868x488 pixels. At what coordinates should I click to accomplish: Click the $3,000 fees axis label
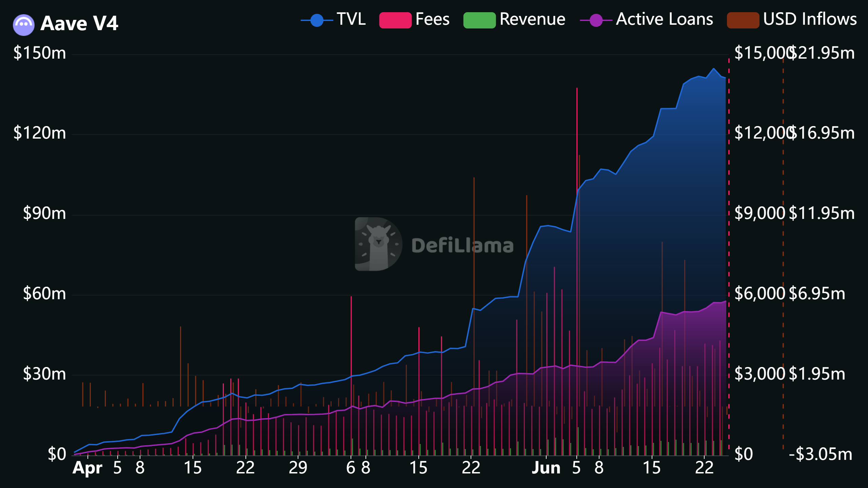tap(760, 374)
